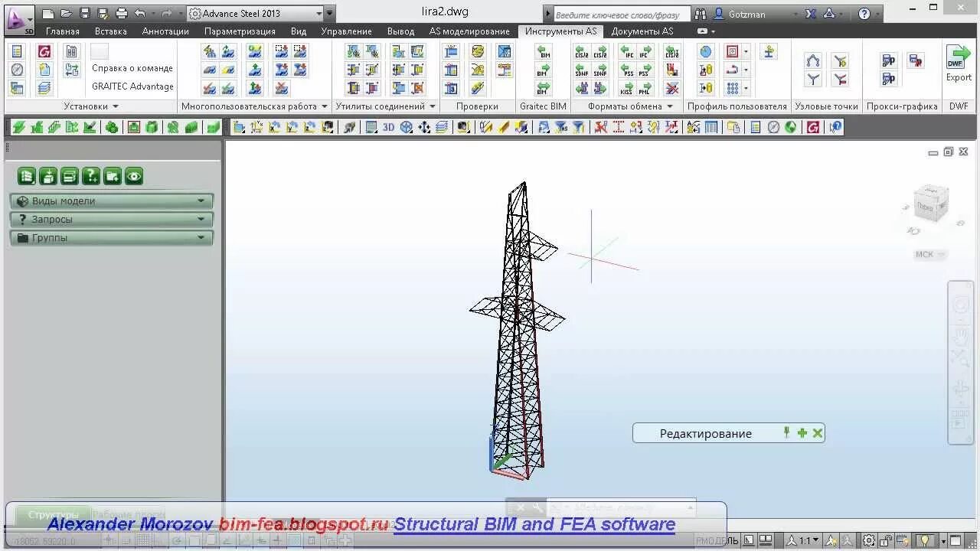Click the New file icon in quick access
Screen dimensions: 980x551
48,14
